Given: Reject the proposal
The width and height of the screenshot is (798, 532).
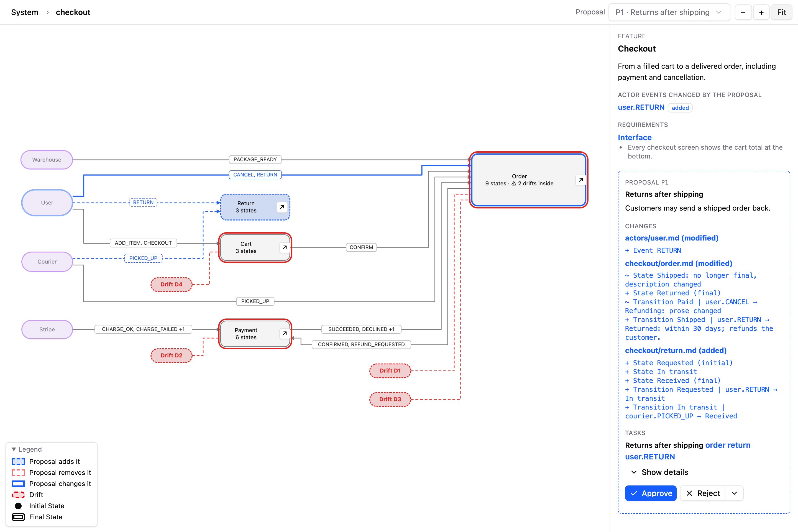Looking at the screenshot, I should click(703, 493).
